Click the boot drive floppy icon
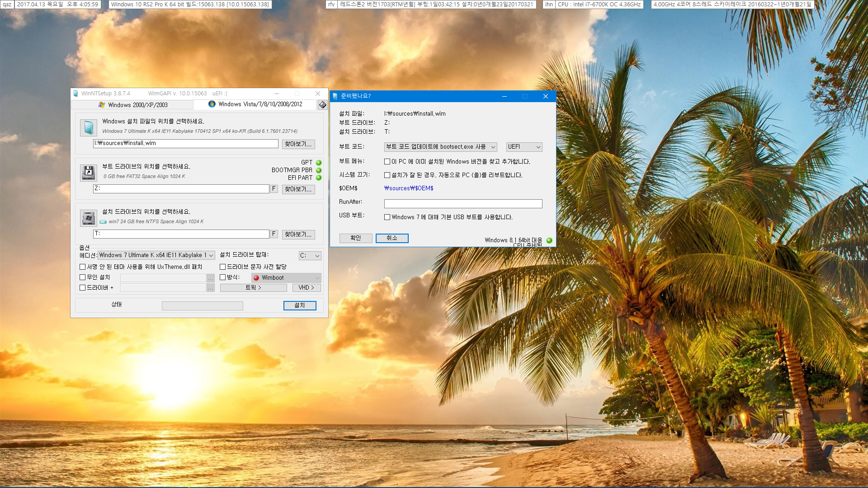This screenshot has width=868, height=488. coord(89,173)
